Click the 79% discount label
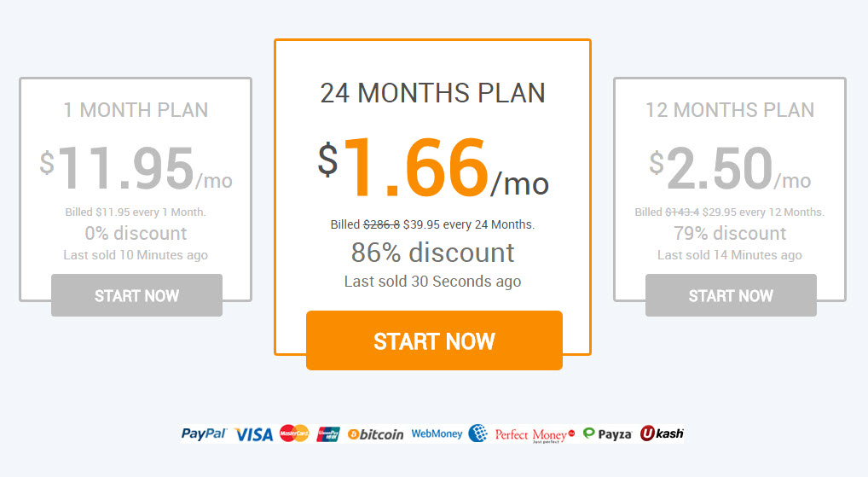 pyautogui.click(x=730, y=233)
